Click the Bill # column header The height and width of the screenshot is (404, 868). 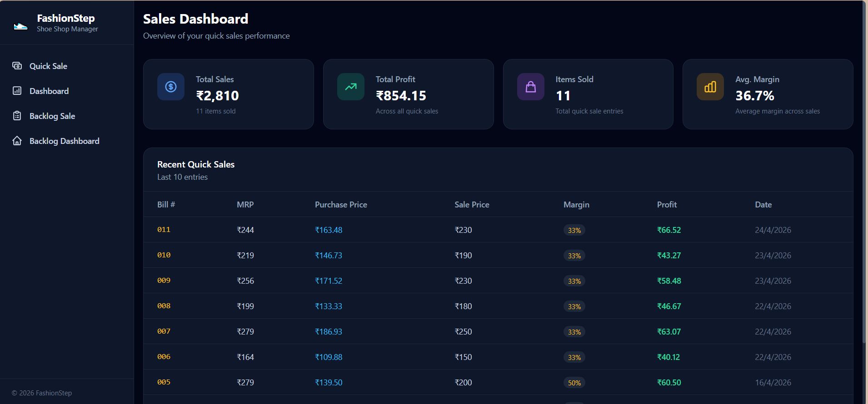pos(166,204)
